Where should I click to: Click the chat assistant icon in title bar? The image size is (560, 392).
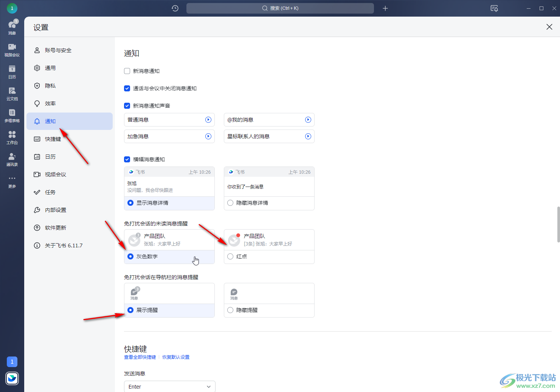494,8
